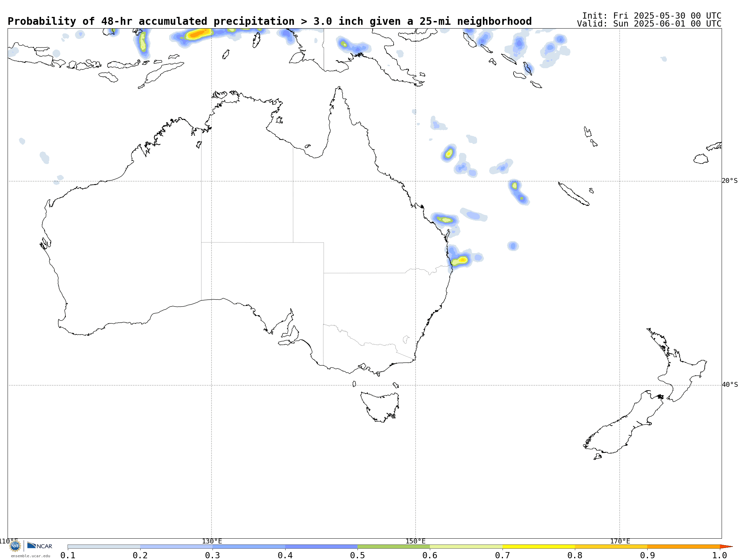The width and height of the screenshot is (744, 560).
Task: Click the 0.9–1.0 orange colorbar segment
Action: pyautogui.click(x=683, y=547)
